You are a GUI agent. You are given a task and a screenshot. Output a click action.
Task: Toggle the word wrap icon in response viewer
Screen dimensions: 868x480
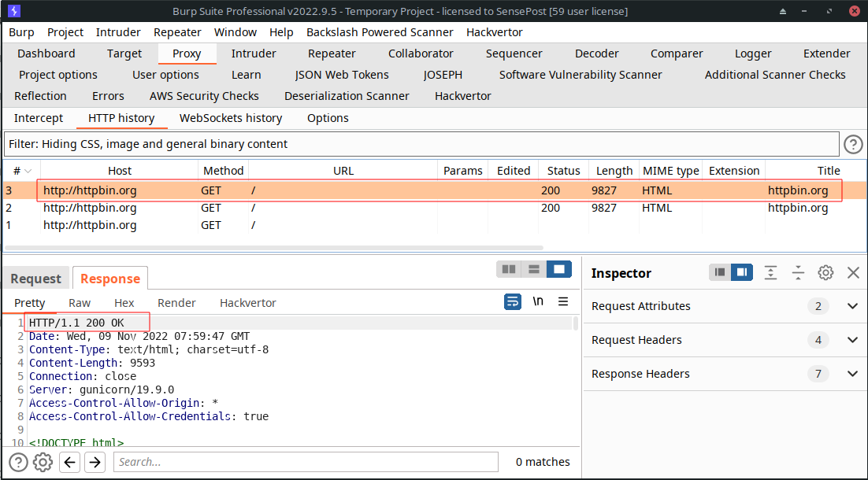(512, 301)
